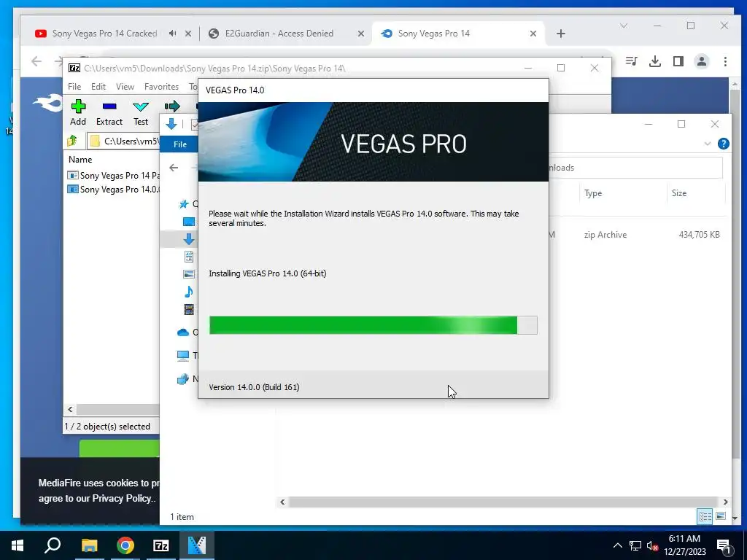Click the Add button in 7-Zip toolbar
747x560 pixels.
pos(78,112)
